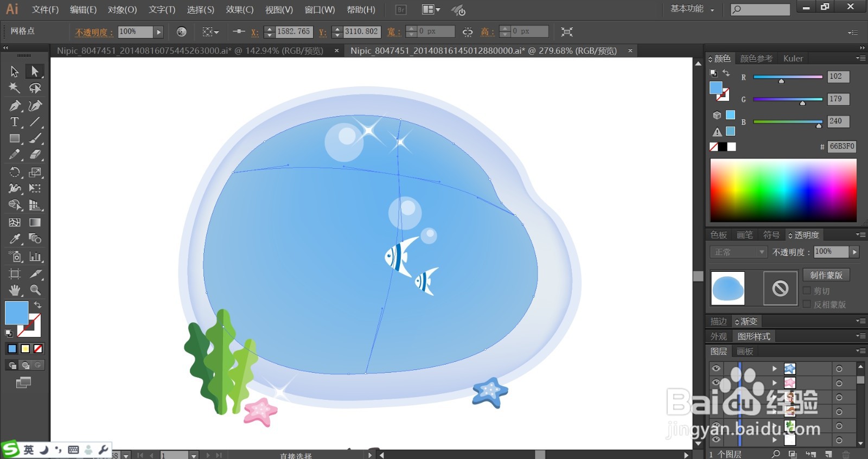Select the Shape Builder tool

(x=15, y=206)
